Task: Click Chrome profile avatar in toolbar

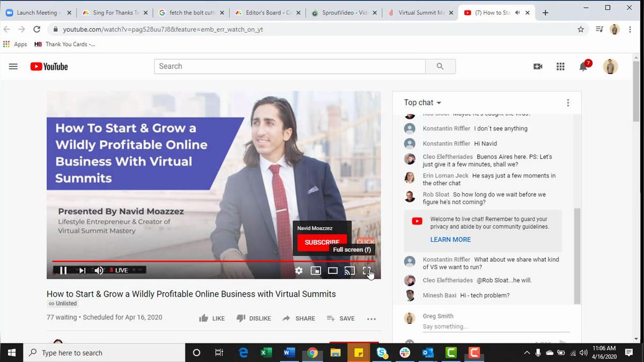Action: click(x=615, y=30)
